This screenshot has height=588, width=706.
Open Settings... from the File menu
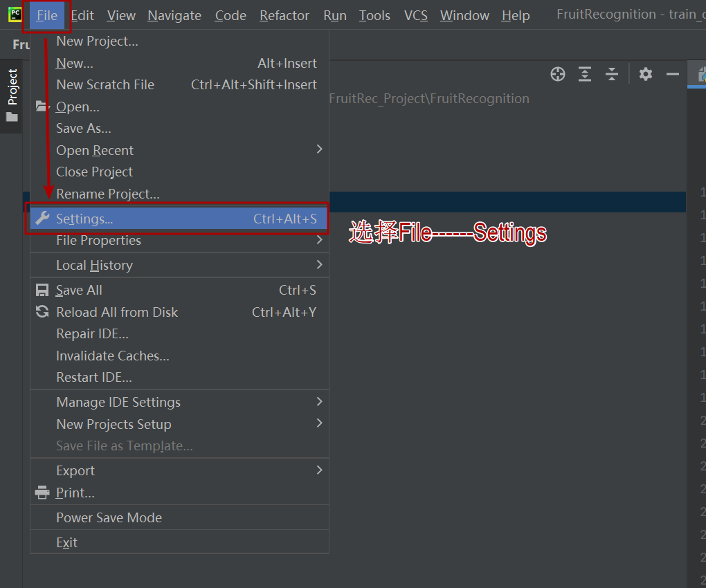click(179, 218)
